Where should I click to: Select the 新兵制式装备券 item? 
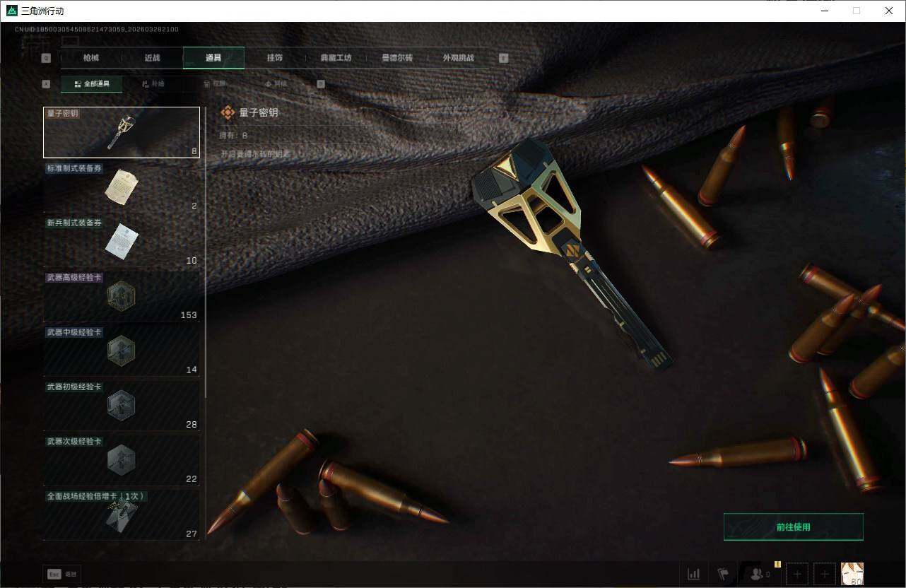[122, 242]
